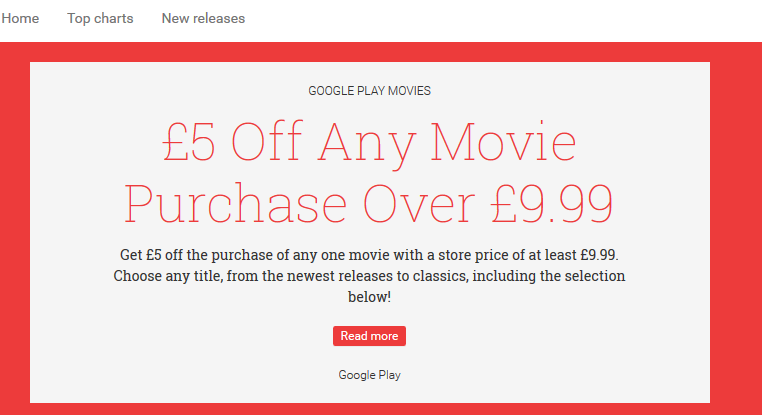Click the £9.99 price in the headline
This screenshot has height=415, width=762.
(x=552, y=203)
